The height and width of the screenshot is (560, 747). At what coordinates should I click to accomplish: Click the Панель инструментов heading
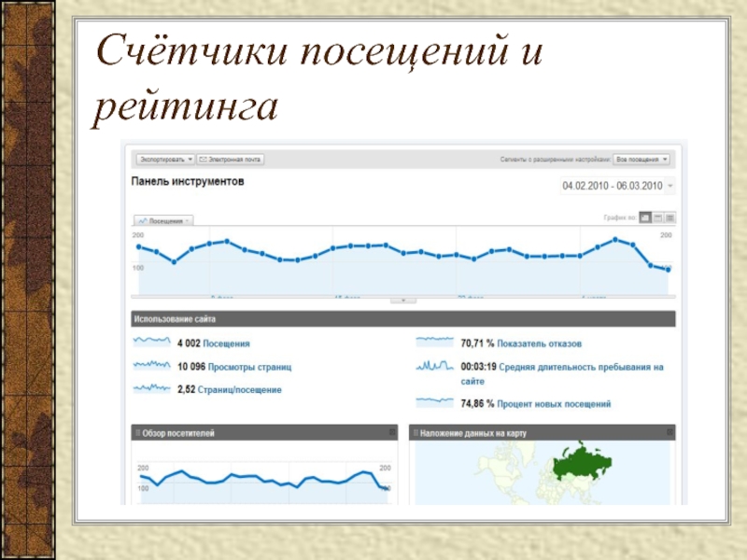point(188,181)
